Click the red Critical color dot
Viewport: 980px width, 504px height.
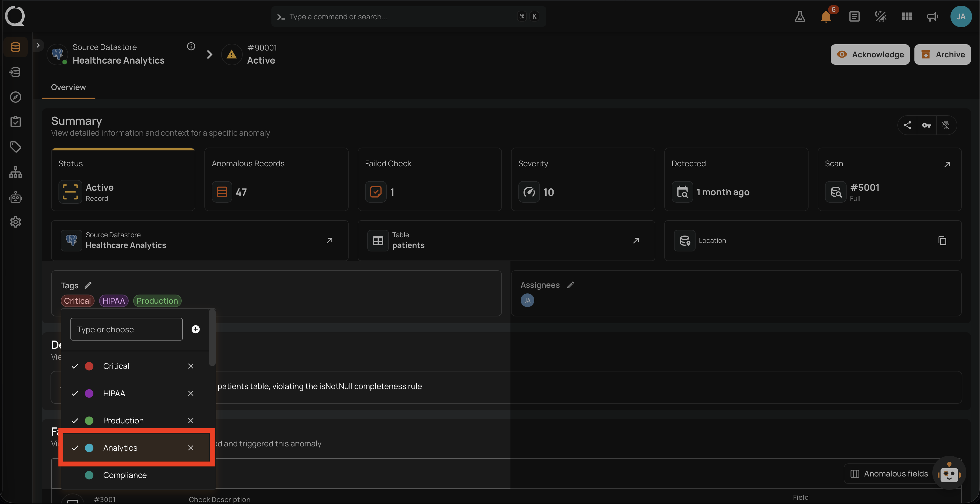89,366
